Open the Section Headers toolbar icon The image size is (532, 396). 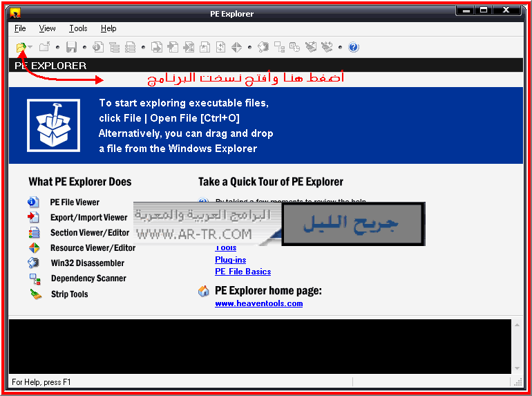(x=131, y=47)
